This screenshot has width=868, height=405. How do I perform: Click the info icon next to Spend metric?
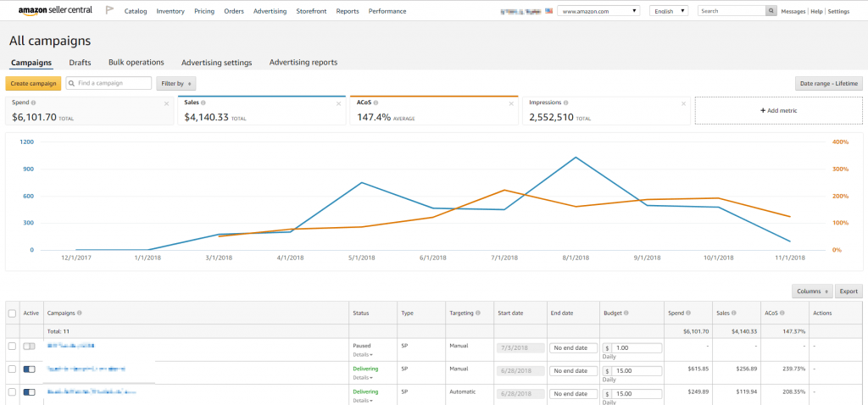click(x=34, y=103)
